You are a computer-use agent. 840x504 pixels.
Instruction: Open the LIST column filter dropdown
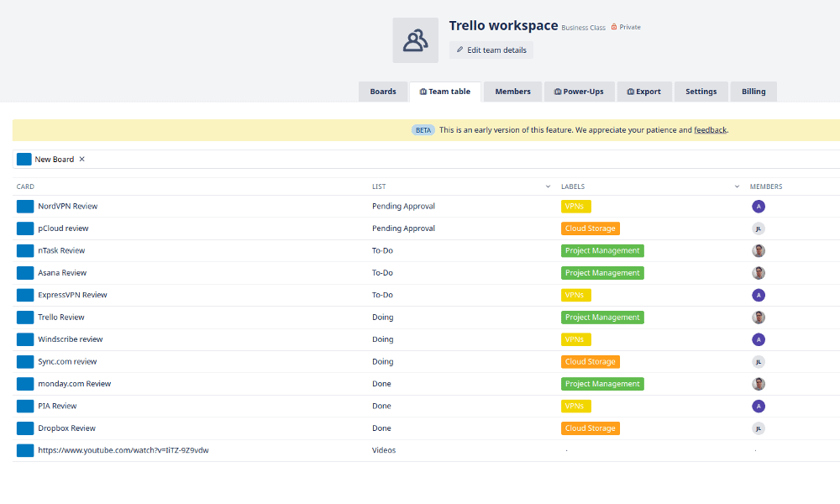[x=548, y=186]
